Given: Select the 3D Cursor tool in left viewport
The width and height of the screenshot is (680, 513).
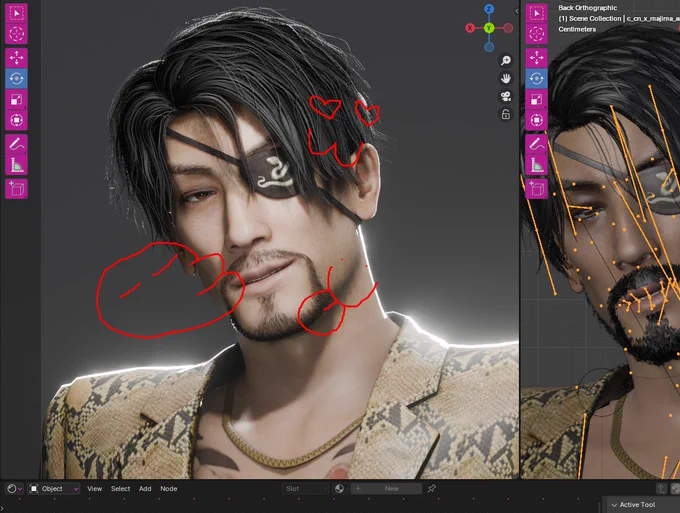Looking at the screenshot, I should coord(16,34).
